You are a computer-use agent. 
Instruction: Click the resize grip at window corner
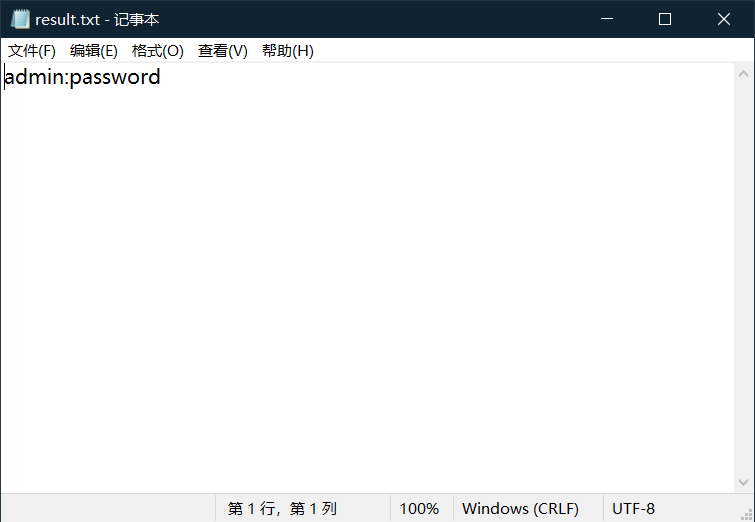747,515
